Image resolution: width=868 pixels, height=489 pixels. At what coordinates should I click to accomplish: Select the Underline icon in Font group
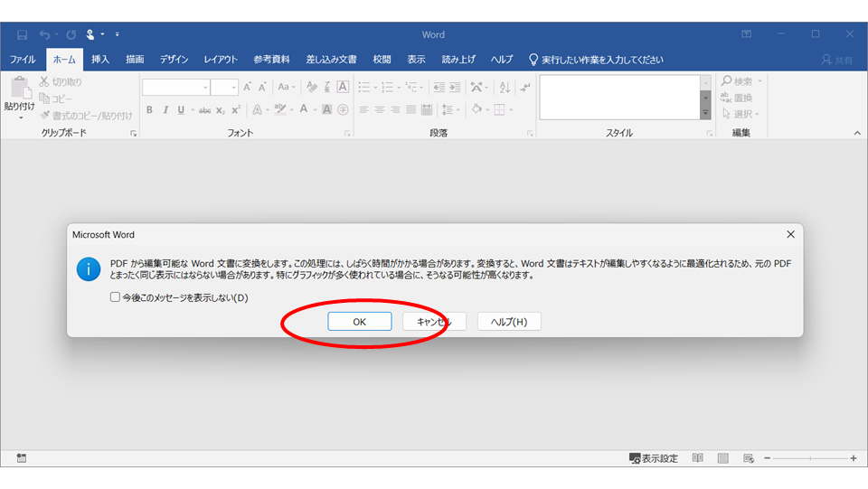point(181,110)
